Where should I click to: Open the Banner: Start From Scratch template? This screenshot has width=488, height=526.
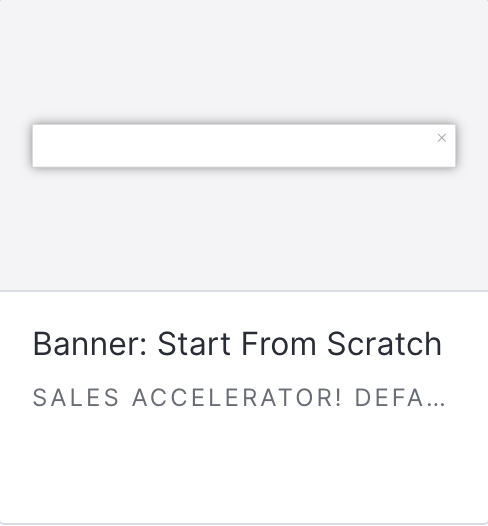pyautogui.click(x=237, y=344)
